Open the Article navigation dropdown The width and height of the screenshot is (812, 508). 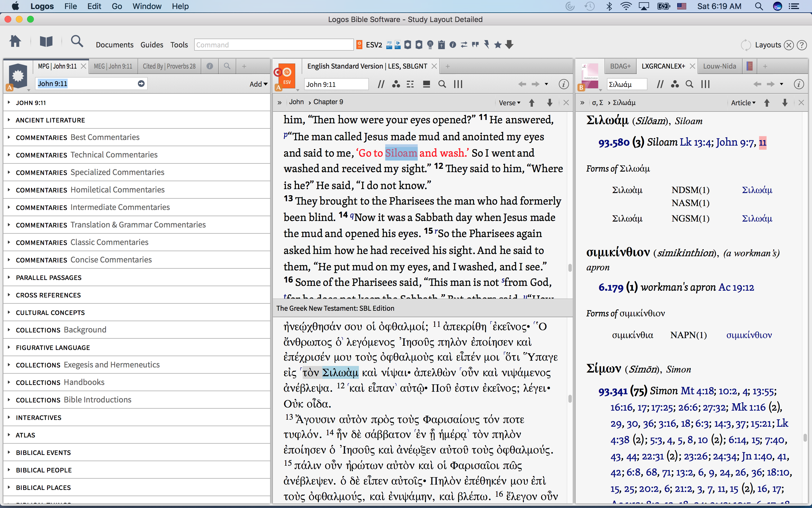coord(743,103)
